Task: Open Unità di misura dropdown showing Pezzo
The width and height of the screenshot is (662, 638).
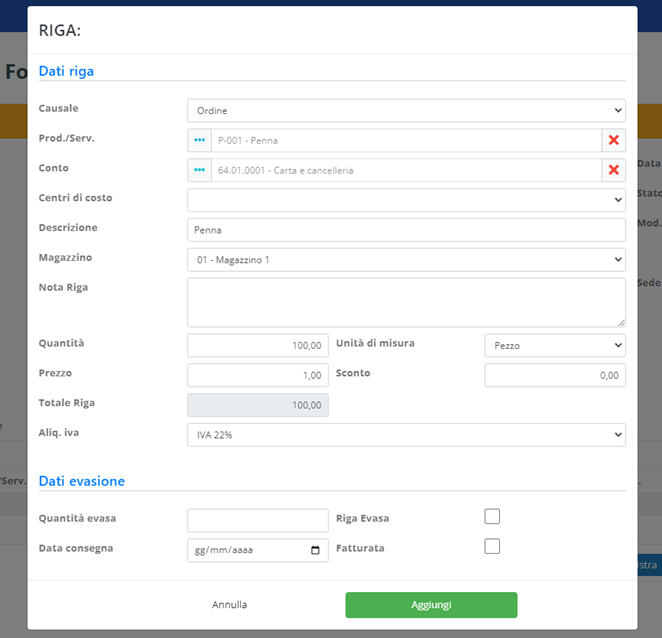Action: [555, 346]
